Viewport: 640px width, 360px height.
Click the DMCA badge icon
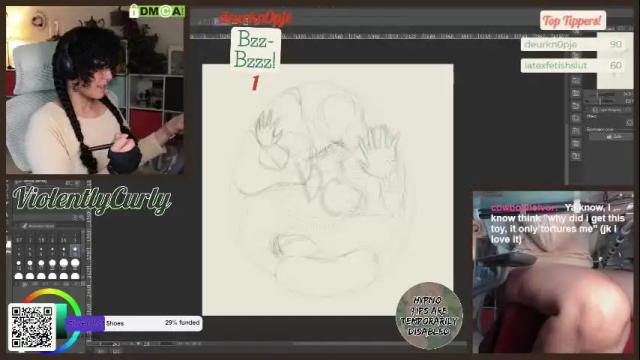click(x=157, y=11)
